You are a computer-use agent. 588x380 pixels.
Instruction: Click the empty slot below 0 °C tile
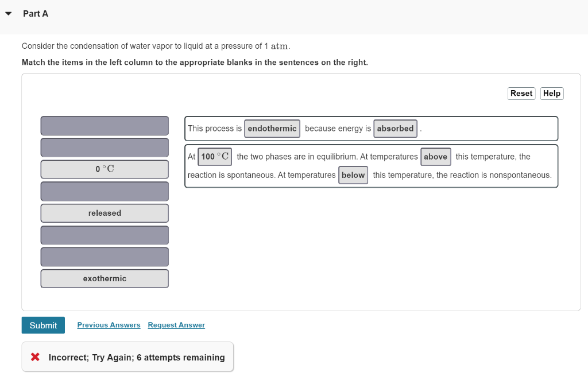(x=105, y=191)
